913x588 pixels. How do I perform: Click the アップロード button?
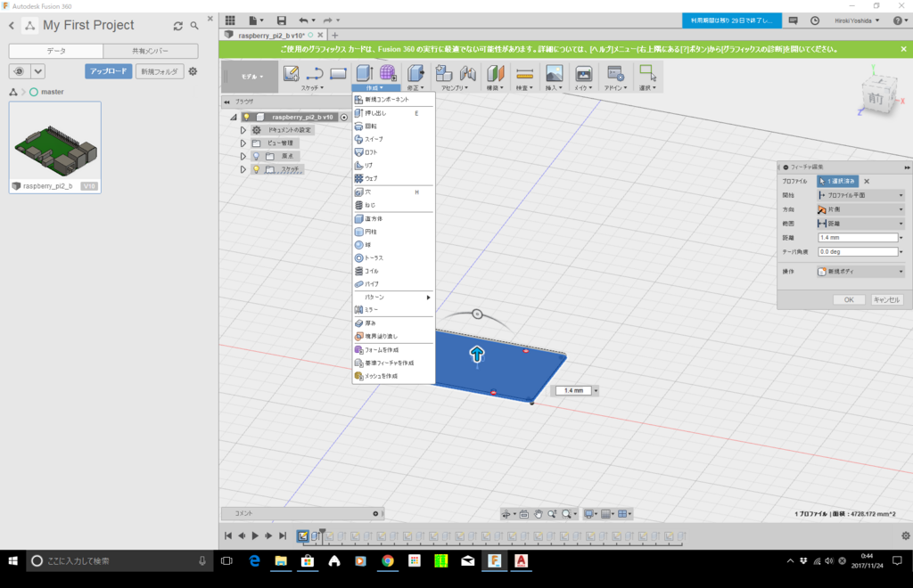pos(108,71)
